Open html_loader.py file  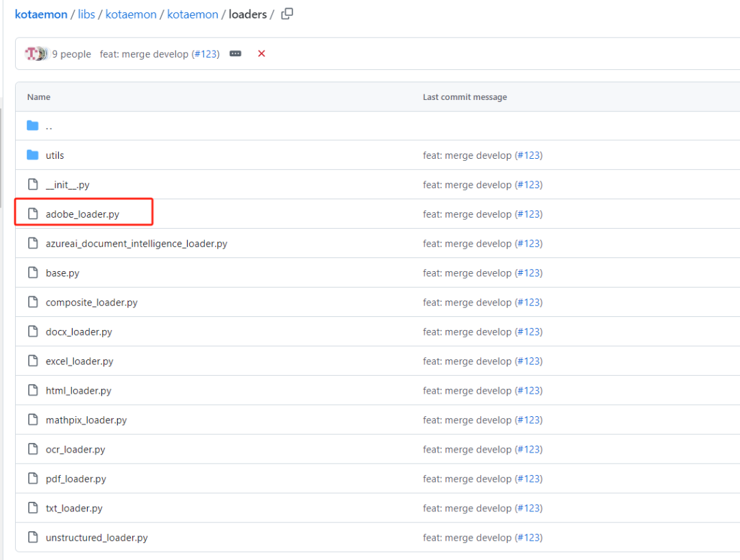coord(78,390)
